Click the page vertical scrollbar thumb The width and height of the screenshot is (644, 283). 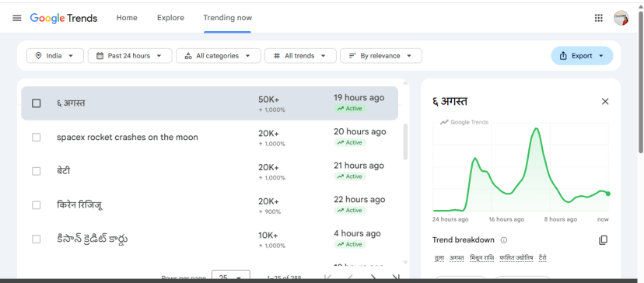(641, 82)
